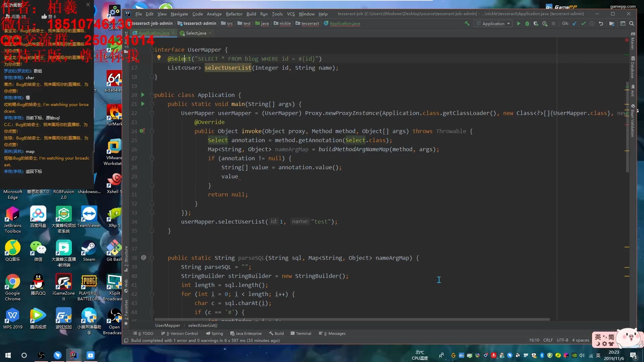Toggle the Database side panel
The width and height of the screenshot is (644, 362).
click(x=633, y=68)
